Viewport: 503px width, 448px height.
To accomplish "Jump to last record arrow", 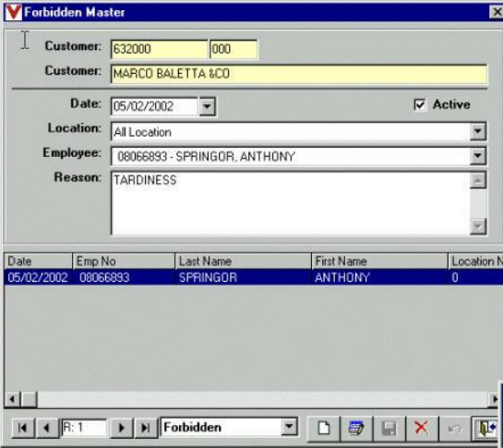I will pos(145,428).
